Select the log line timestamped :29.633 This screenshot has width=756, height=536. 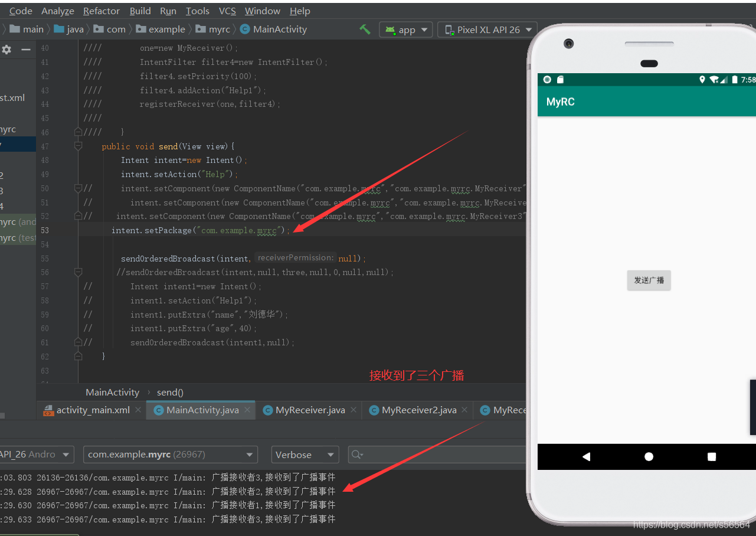pyautogui.click(x=168, y=519)
